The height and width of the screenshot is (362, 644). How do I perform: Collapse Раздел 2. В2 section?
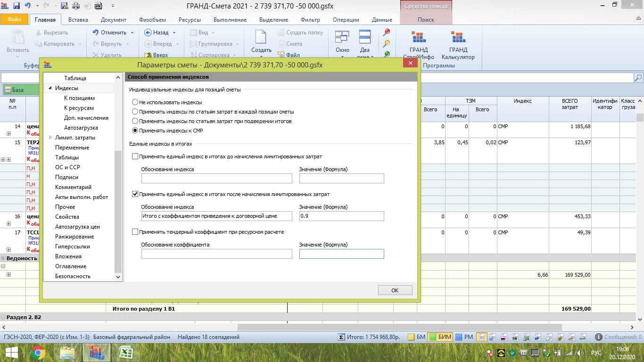pos(3,317)
